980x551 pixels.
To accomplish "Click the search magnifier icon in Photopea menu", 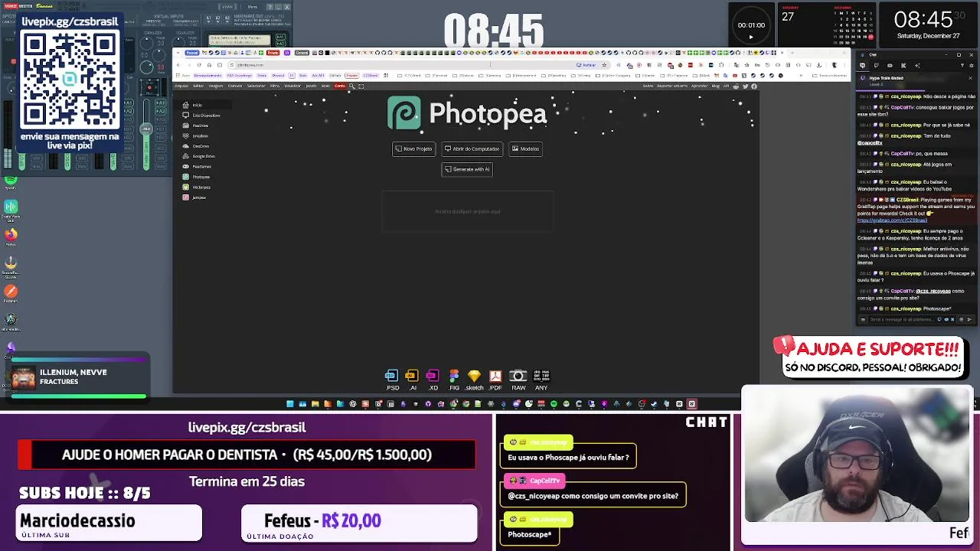I will point(351,86).
